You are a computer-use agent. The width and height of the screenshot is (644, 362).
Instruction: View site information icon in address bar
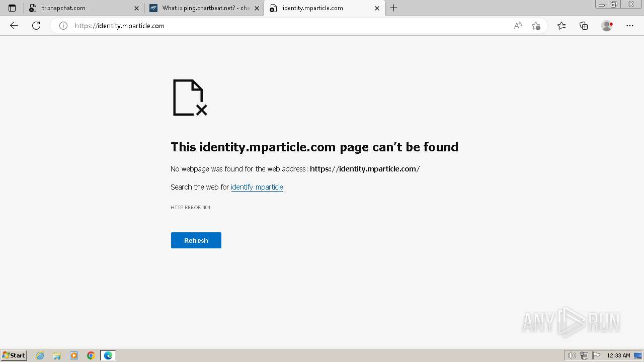63,26
